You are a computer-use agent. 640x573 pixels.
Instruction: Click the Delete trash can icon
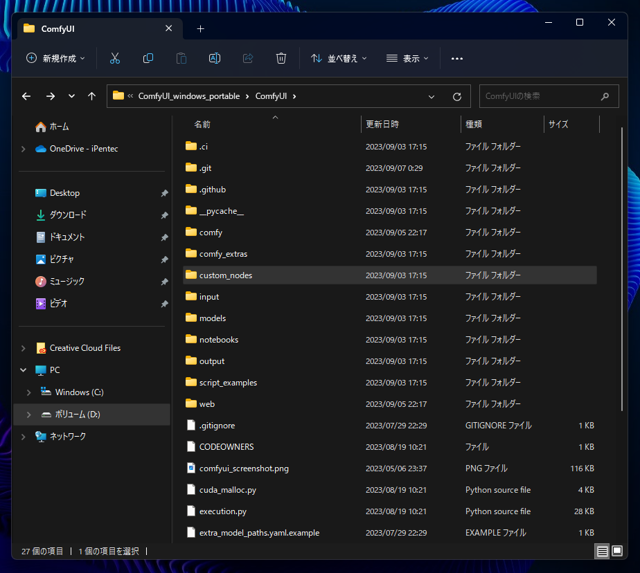click(281, 58)
